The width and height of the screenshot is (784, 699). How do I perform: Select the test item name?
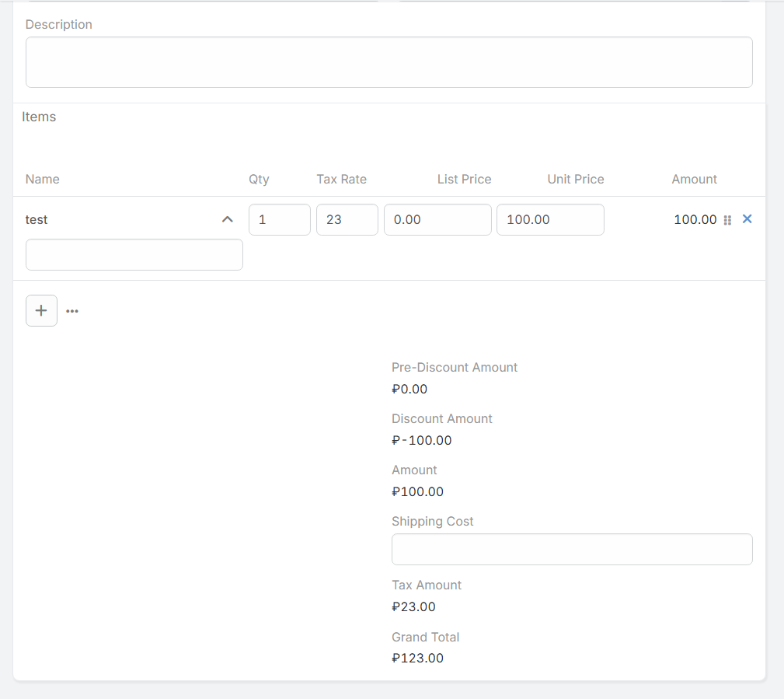37,219
